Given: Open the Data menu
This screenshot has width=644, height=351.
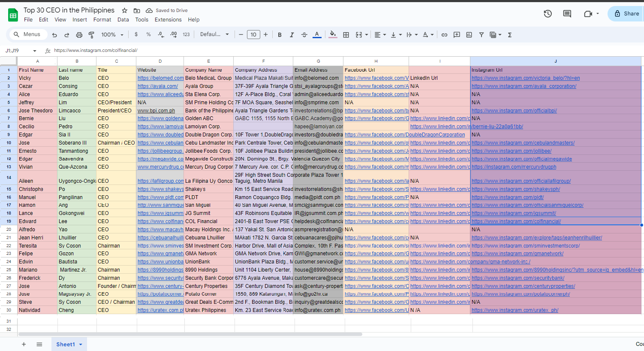Looking at the screenshot, I should click(123, 20).
